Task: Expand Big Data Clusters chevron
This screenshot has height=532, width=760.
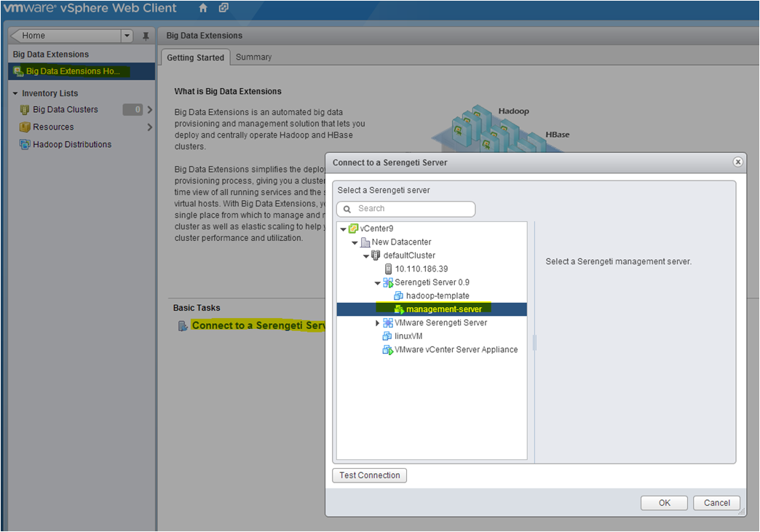Action: 150,109
